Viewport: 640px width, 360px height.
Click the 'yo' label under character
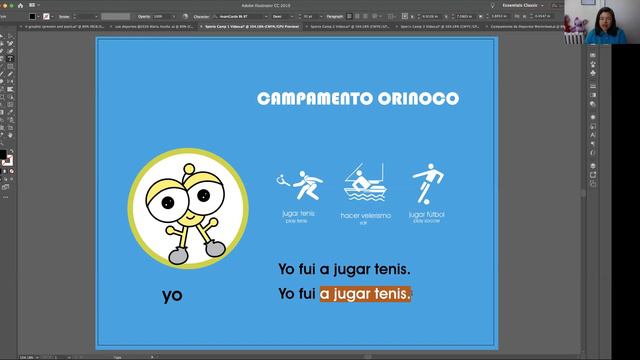point(172,295)
